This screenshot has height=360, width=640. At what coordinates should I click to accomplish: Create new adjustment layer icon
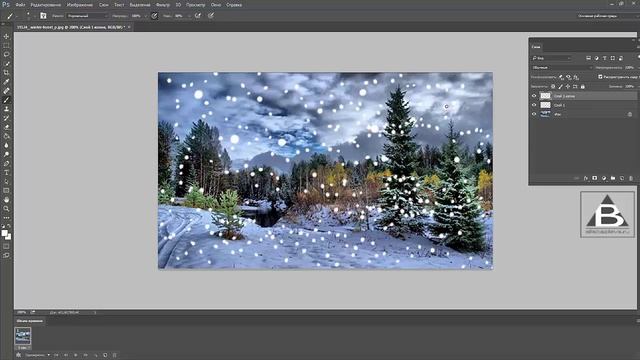(604, 178)
